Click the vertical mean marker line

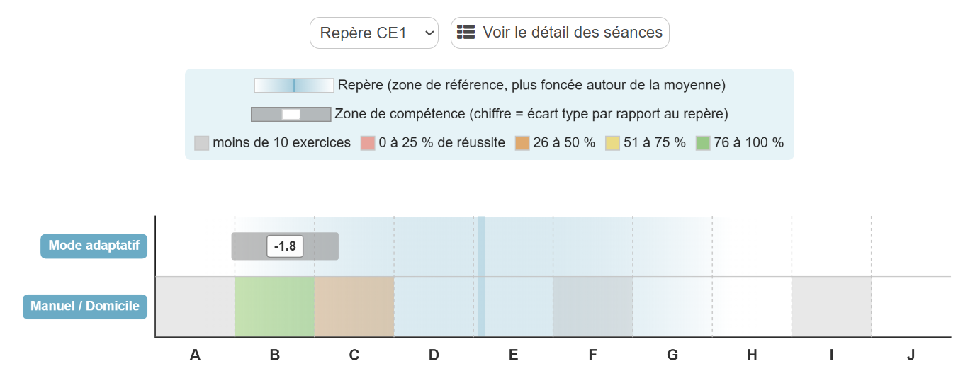[x=481, y=277]
